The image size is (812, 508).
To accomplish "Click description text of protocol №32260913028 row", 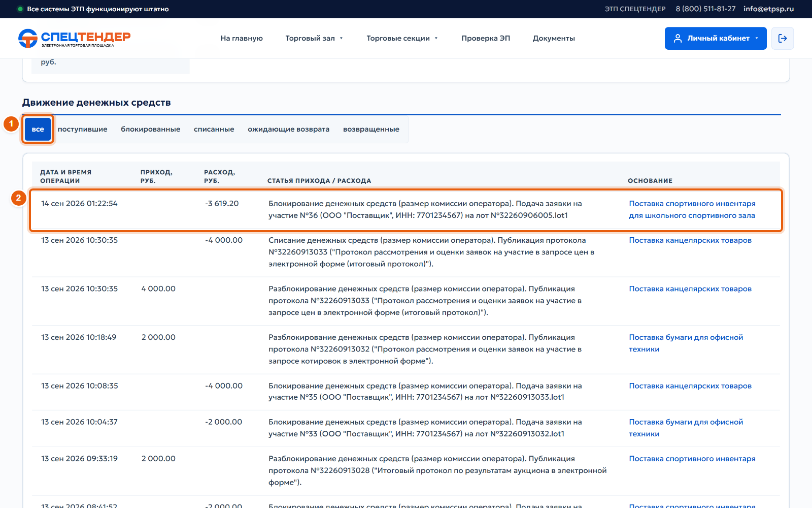I will 437,470.
